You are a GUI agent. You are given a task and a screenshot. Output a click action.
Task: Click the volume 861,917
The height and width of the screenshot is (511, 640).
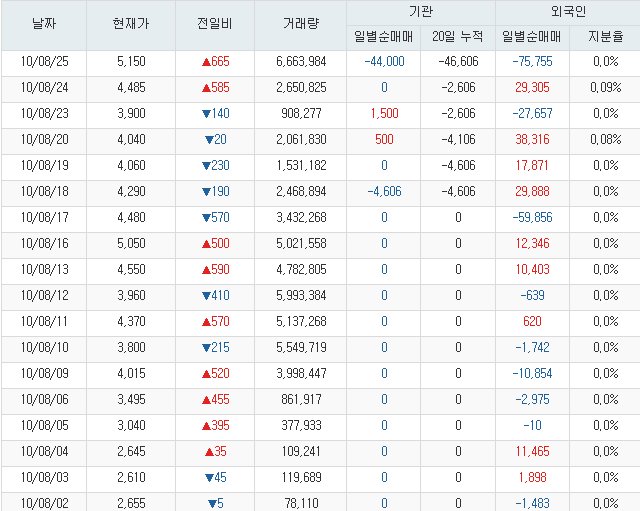(301, 400)
